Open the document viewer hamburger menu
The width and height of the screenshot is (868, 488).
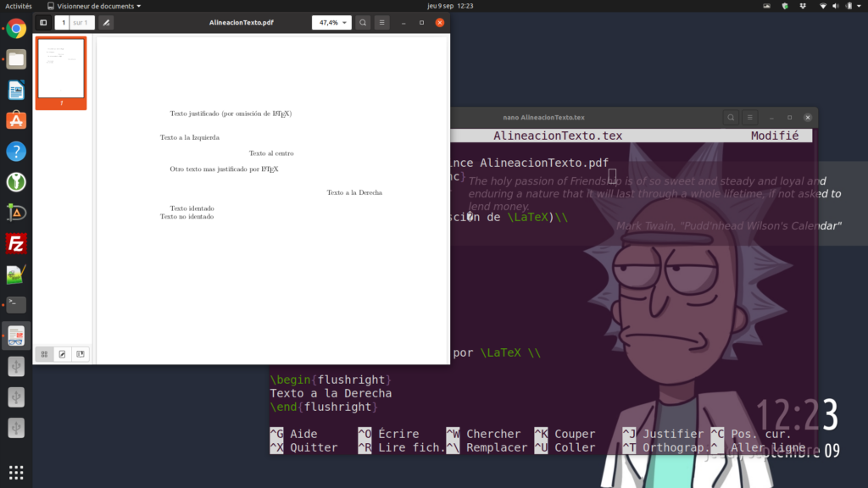pos(382,23)
